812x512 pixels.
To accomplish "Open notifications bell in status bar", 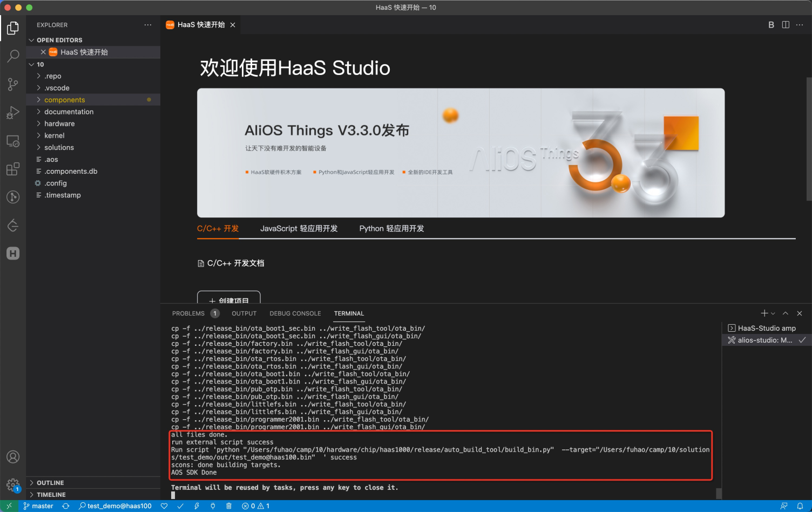I will point(800,506).
